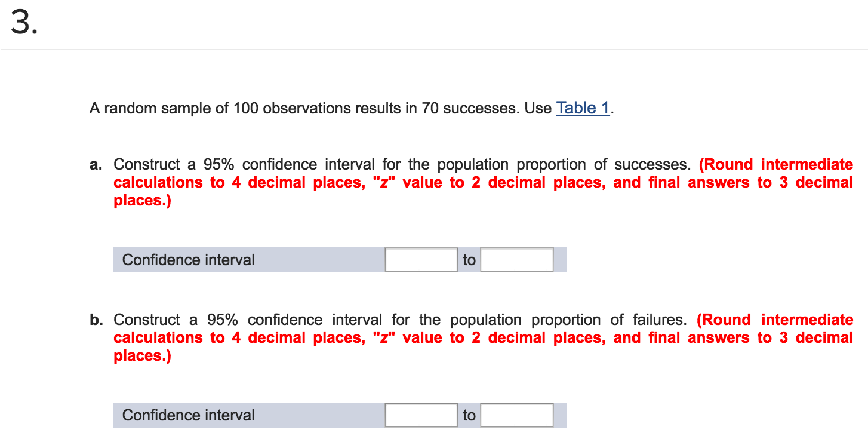Click the 'to' text between part b fields
Viewport: 868px width, 442px height.
469,415
